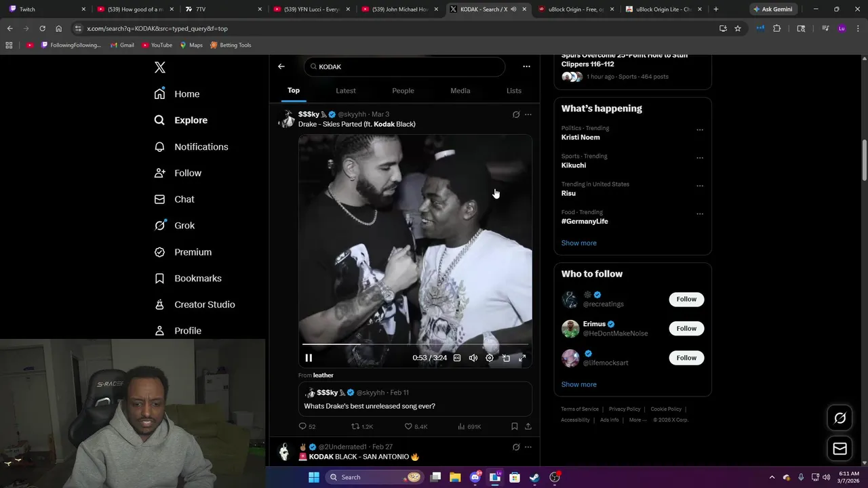Toggle closed captions on the video

click(457, 358)
